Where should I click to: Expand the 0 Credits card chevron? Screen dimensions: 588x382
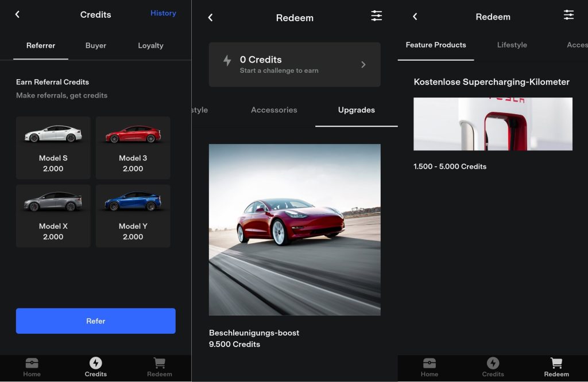tap(363, 65)
